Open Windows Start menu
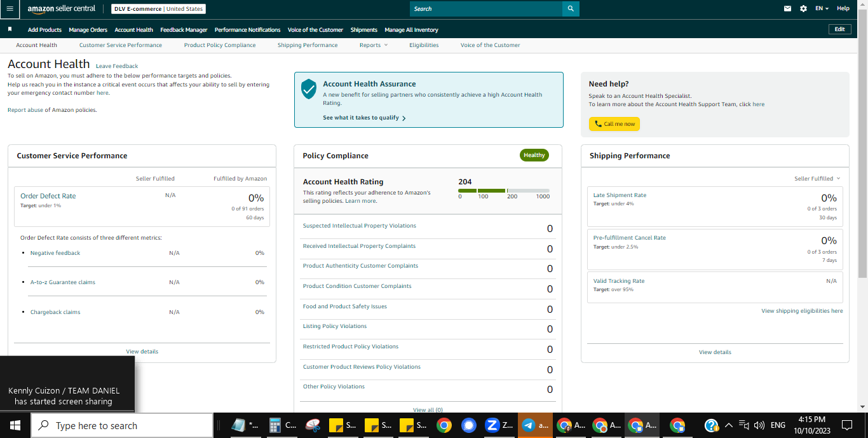The image size is (868, 438). 15,425
